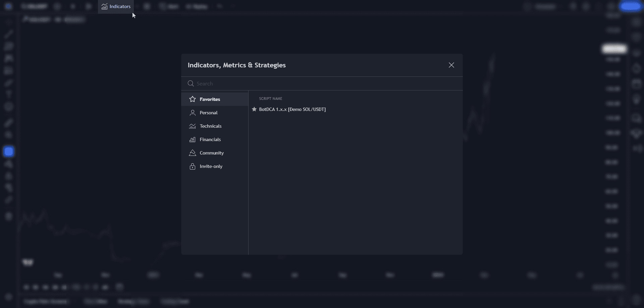This screenshot has width=644, height=308.
Task: Click the Indicators chart icon in top toolbar
Action: click(104, 7)
